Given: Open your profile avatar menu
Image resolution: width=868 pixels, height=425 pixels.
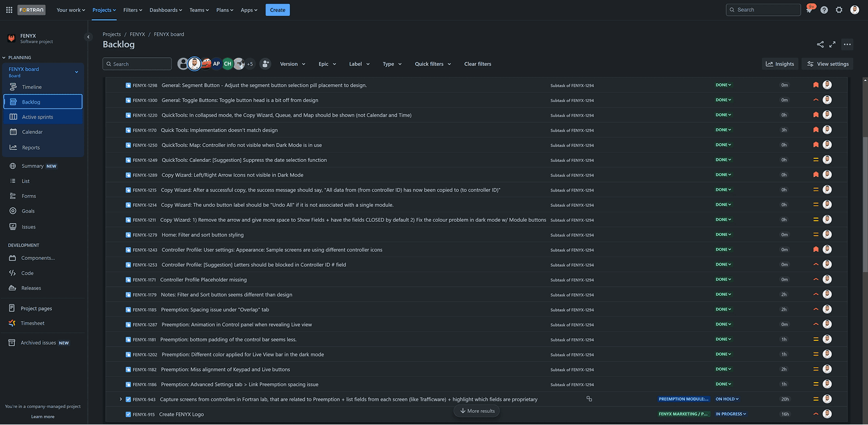Looking at the screenshot, I should [x=854, y=10].
